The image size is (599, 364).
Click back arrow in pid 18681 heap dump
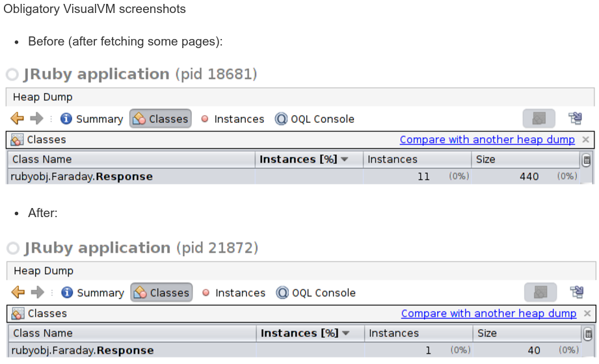17,119
